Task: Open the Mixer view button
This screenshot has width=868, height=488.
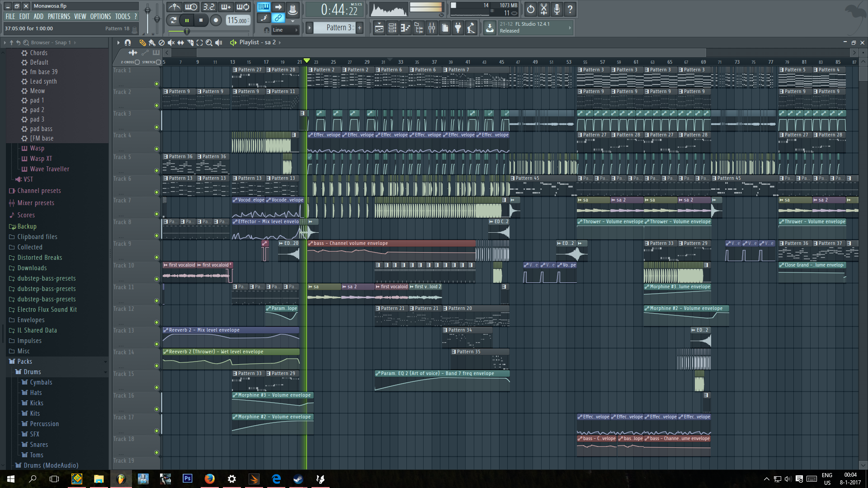Action: [432, 28]
